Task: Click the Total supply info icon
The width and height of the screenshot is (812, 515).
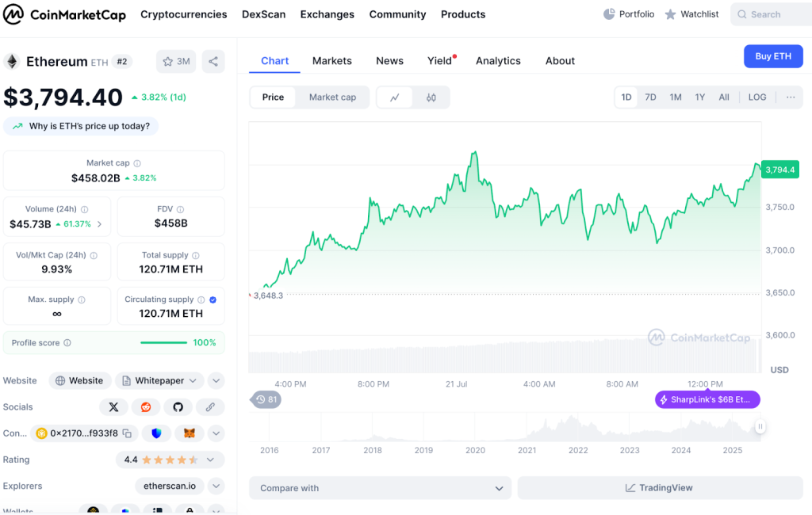Action: pyautogui.click(x=196, y=256)
